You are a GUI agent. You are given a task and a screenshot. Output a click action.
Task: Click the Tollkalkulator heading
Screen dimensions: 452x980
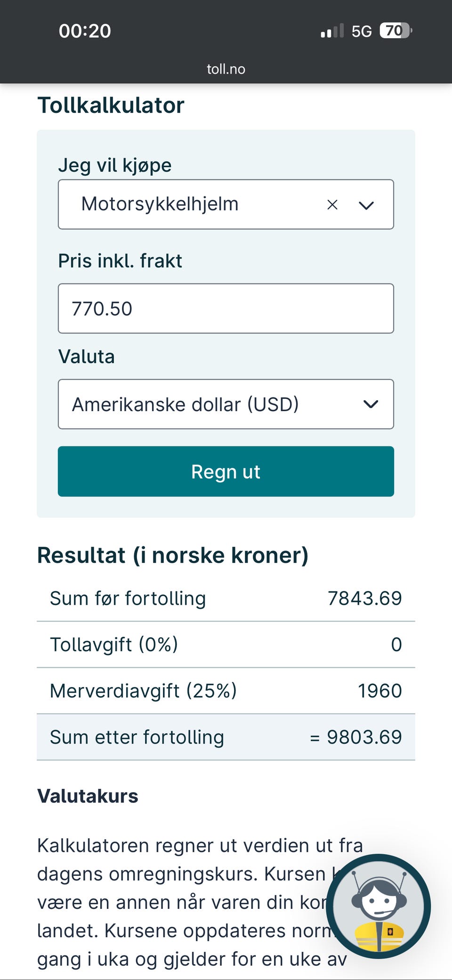click(111, 105)
